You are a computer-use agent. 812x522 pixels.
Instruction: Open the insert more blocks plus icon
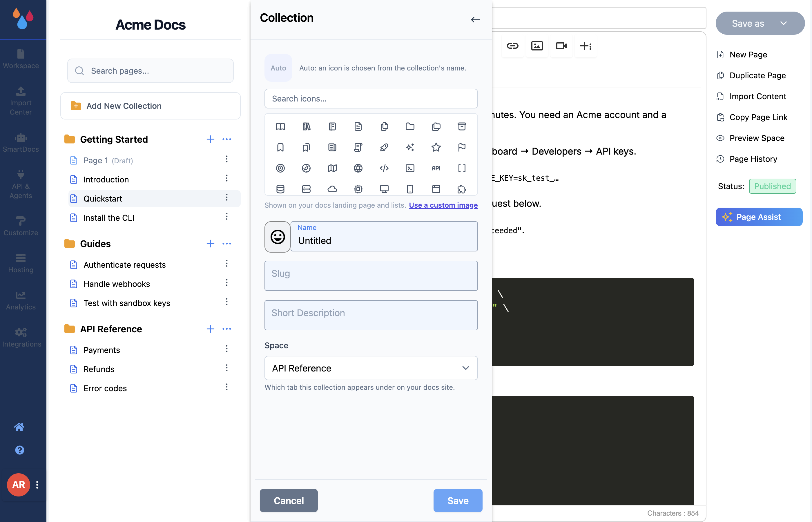[x=586, y=46]
